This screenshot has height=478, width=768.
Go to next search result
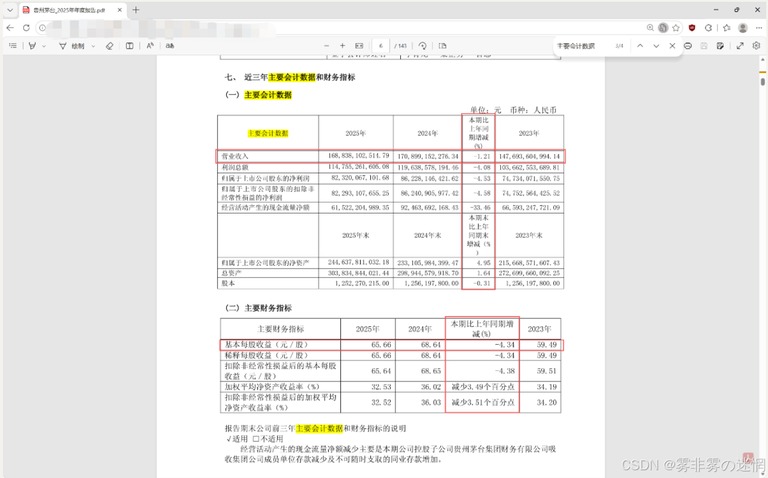coord(656,46)
